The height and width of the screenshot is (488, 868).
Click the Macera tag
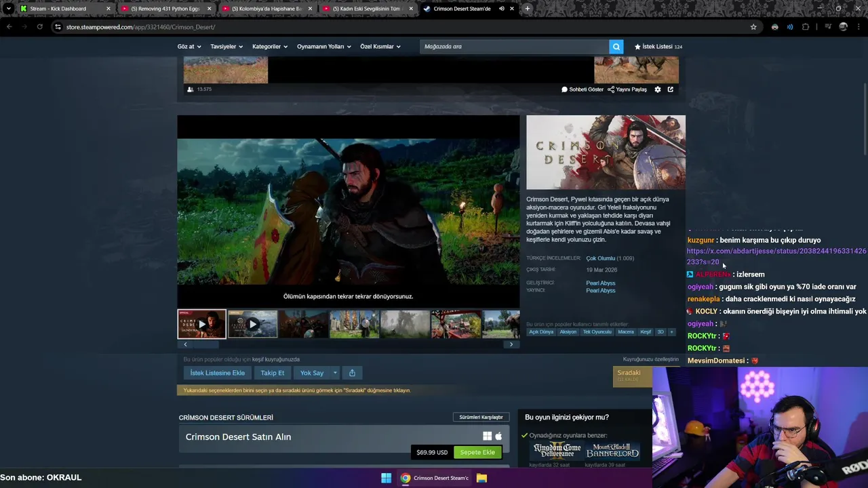click(626, 332)
